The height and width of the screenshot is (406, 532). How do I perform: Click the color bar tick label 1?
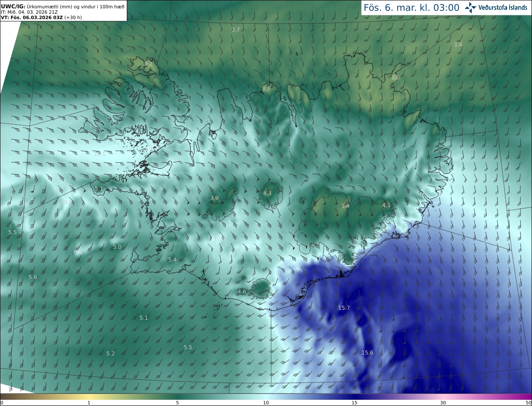click(x=89, y=403)
